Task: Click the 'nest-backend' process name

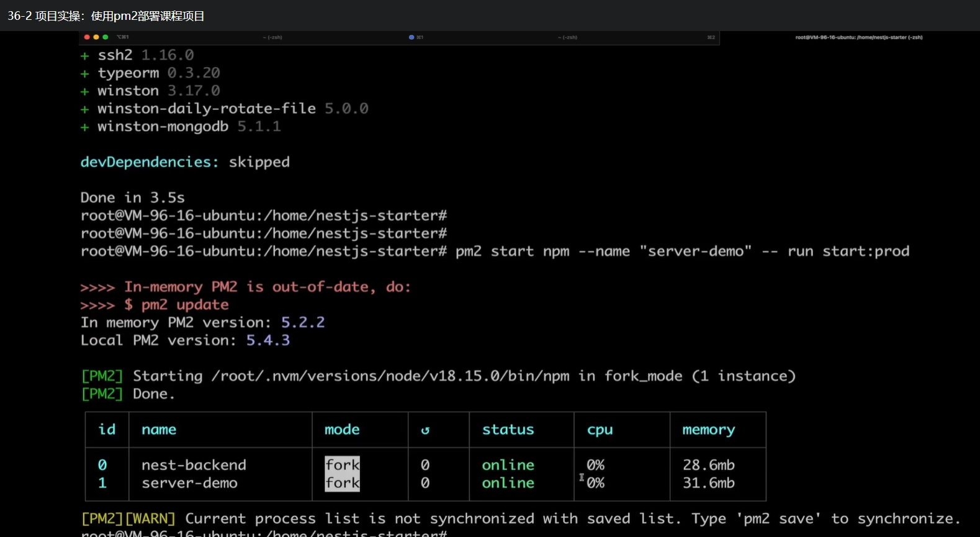Action: [194, 465]
